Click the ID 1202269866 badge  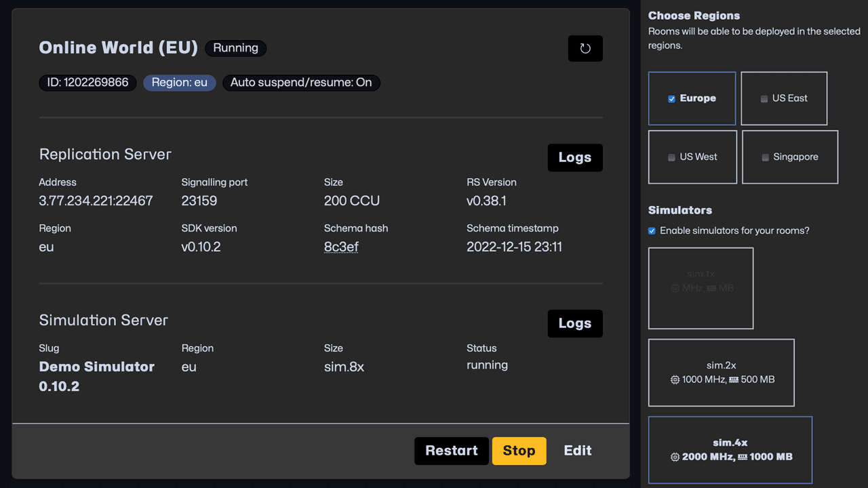[x=87, y=83]
